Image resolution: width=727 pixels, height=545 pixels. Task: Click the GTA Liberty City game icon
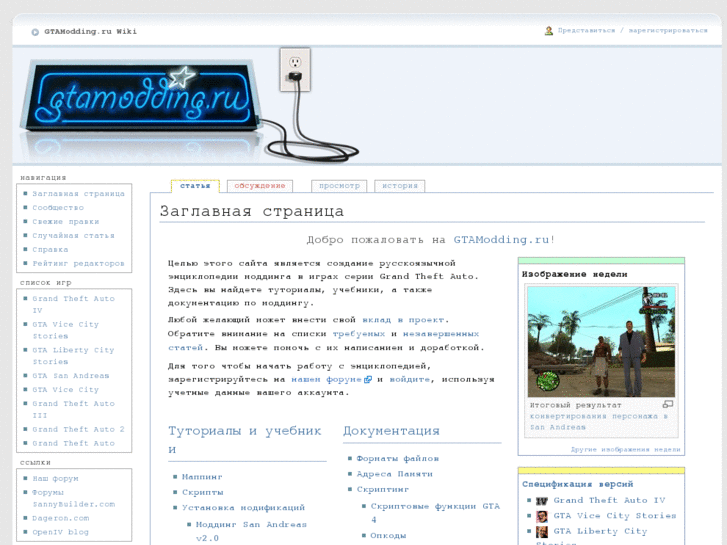tap(542, 532)
